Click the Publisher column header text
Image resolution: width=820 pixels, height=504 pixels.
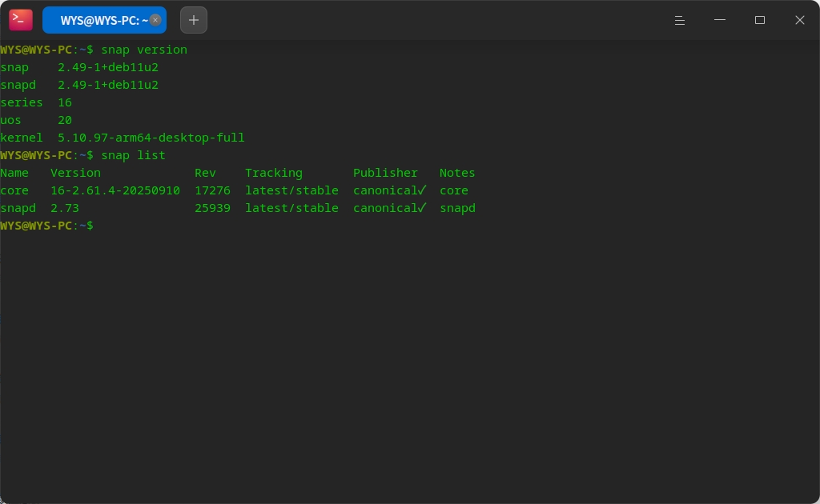click(385, 173)
